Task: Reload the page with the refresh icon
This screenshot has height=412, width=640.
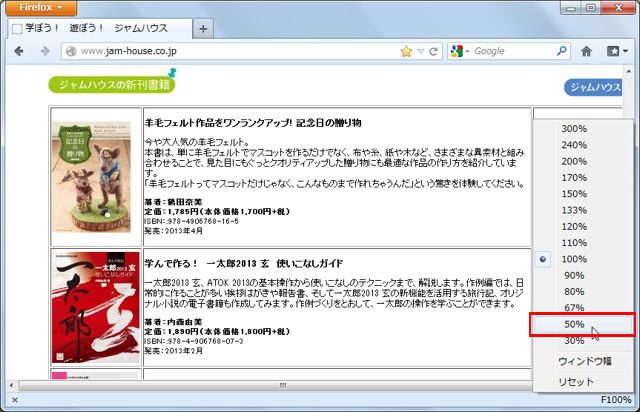Action: 433,51
